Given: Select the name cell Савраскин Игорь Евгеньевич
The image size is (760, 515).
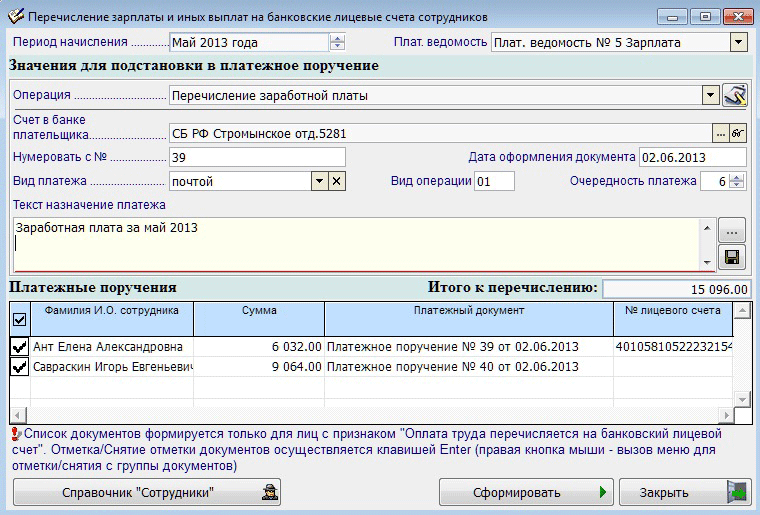Looking at the screenshot, I should [x=112, y=367].
